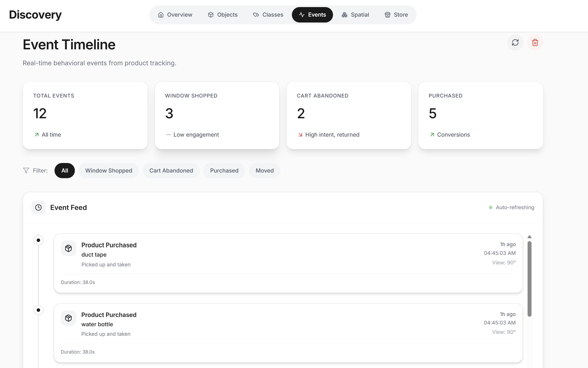Screen dimensions: 588x368
Task: Go to the Overview tab
Action: [x=175, y=15]
